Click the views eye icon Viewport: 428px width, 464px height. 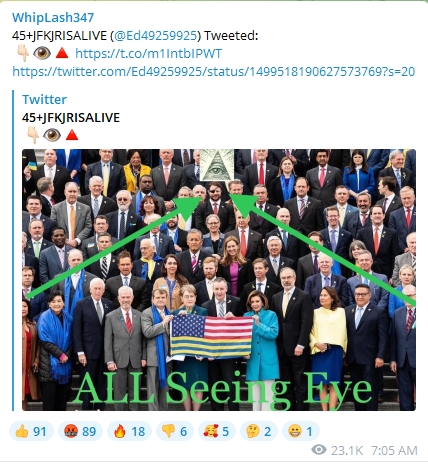pyautogui.click(x=319, y=450)
